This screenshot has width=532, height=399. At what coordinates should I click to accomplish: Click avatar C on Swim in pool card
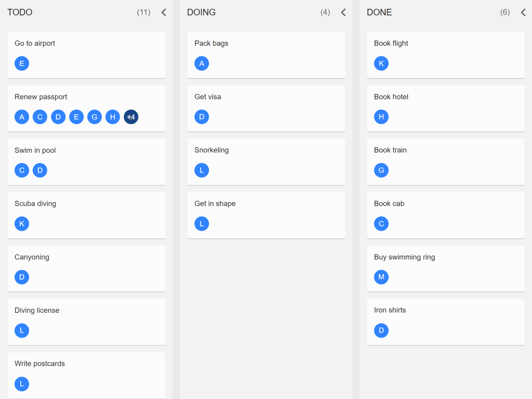(x=22, y=170)
